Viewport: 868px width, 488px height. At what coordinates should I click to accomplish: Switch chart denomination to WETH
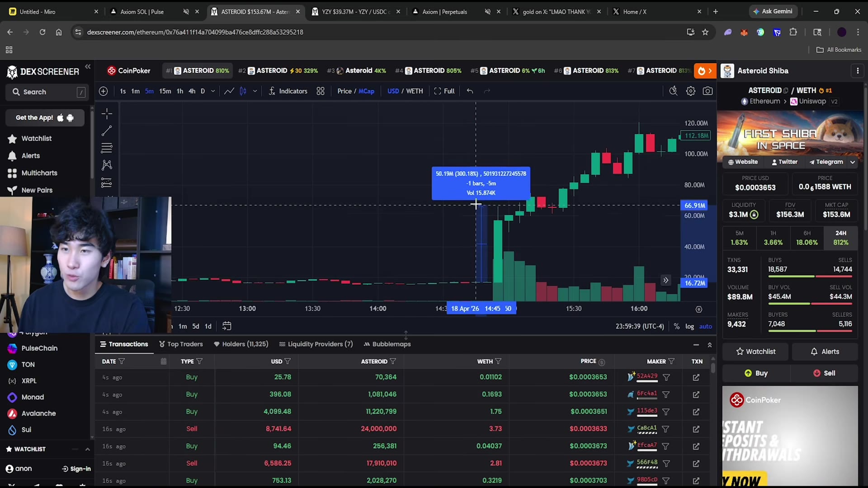[x=415, y=91]
